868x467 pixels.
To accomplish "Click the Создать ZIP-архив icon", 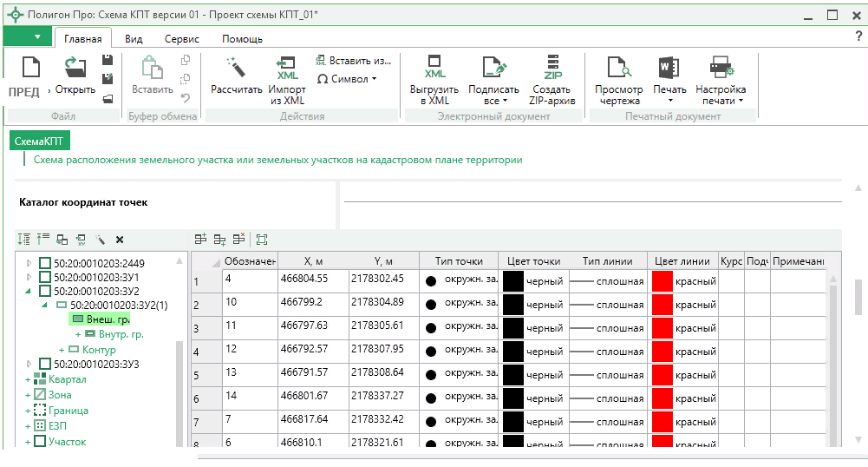I will [552, 68].
